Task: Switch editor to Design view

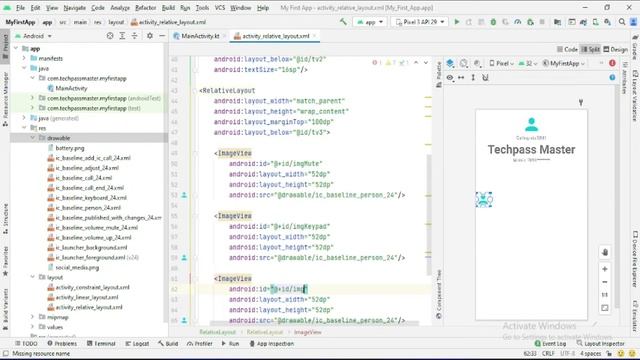Action: click(616, 49)
